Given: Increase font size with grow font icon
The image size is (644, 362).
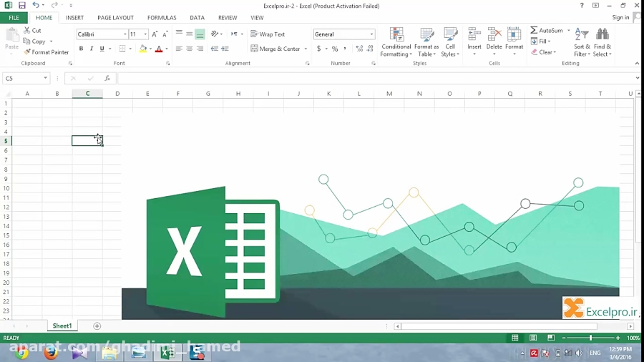Looking at the screenshot, I should (155, 34).
